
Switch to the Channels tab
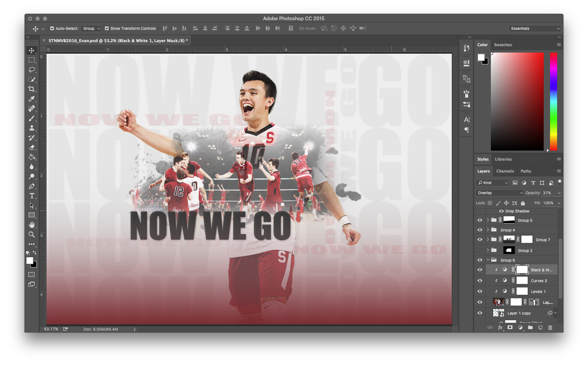(x=505, y=171)
